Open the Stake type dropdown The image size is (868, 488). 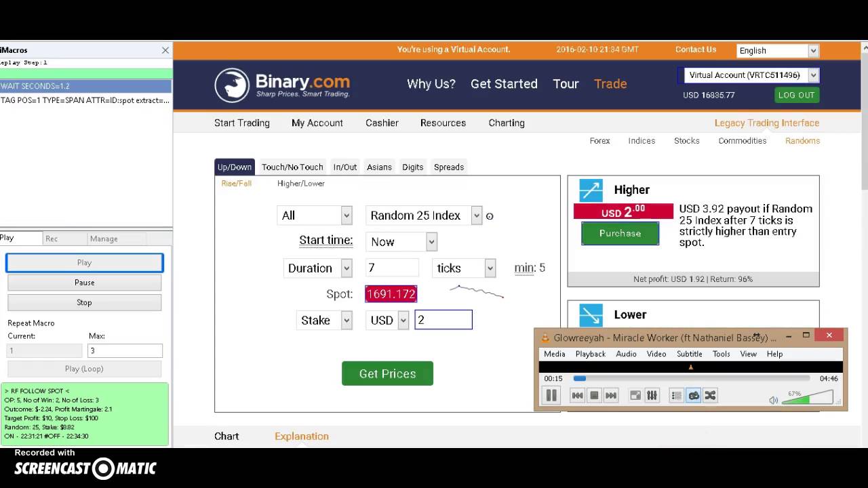coord(324,321)
